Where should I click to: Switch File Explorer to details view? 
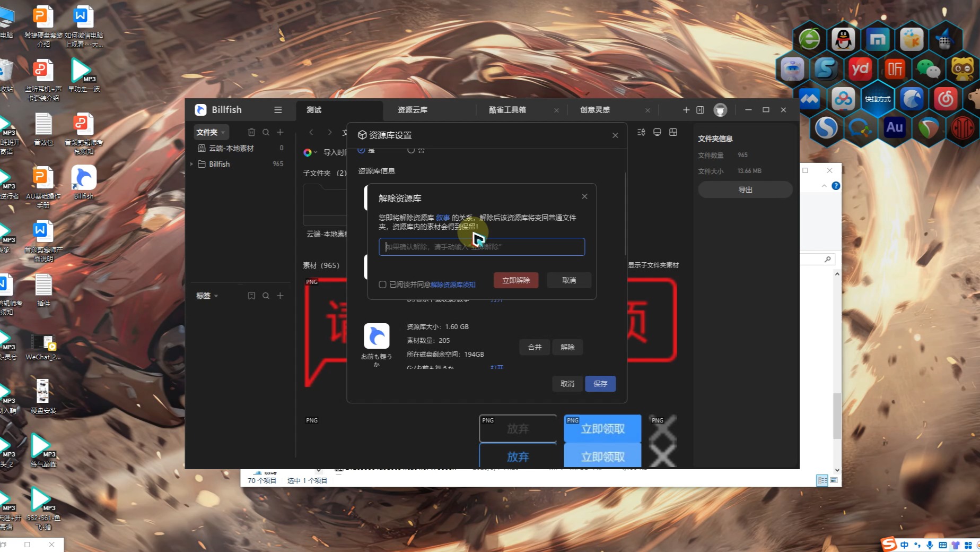(822, 480)
